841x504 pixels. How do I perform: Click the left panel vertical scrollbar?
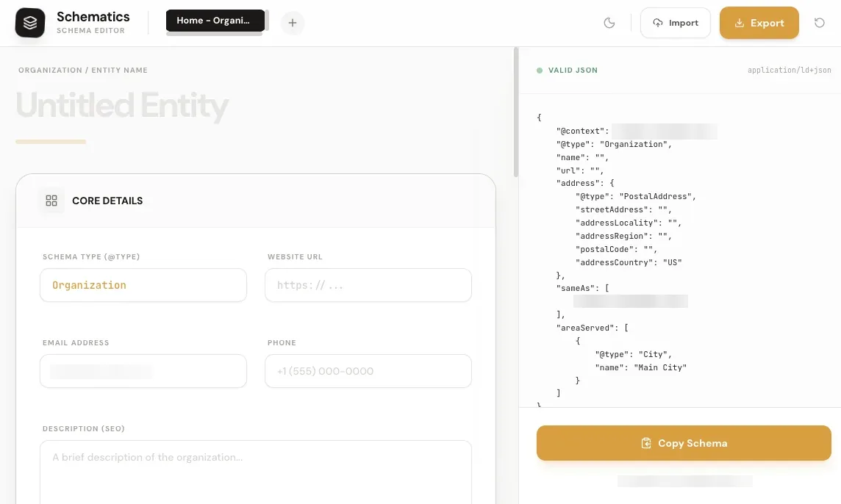click(x=516, y=112)
